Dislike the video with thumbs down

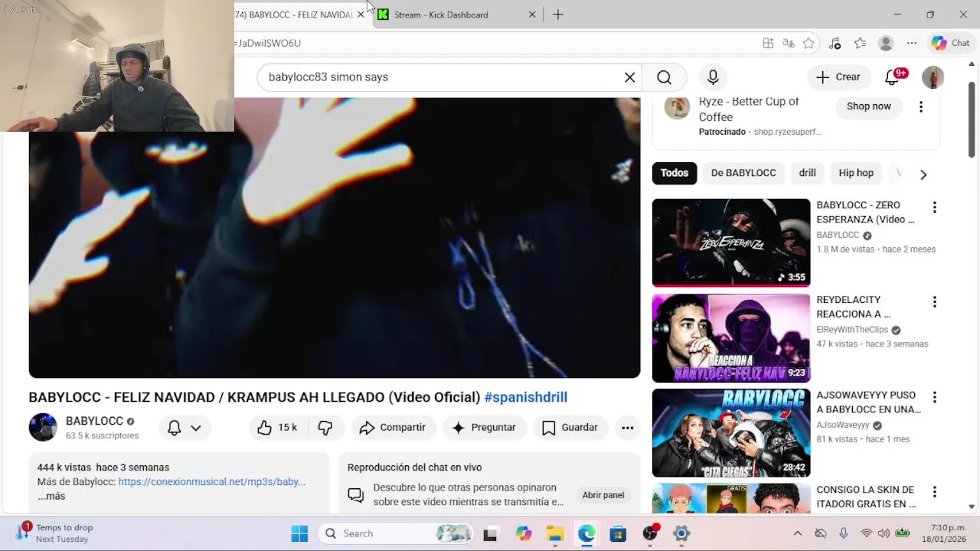pos(325,428)
